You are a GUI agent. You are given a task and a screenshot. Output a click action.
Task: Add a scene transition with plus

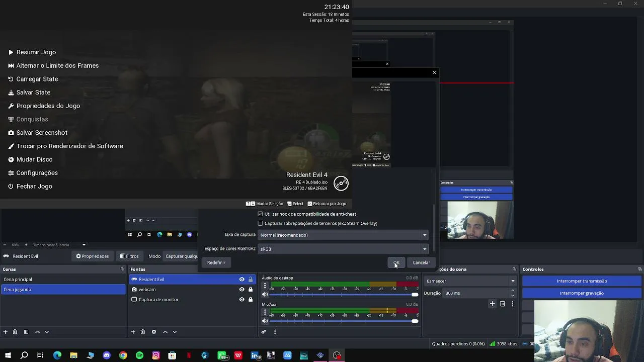[493, 304]
